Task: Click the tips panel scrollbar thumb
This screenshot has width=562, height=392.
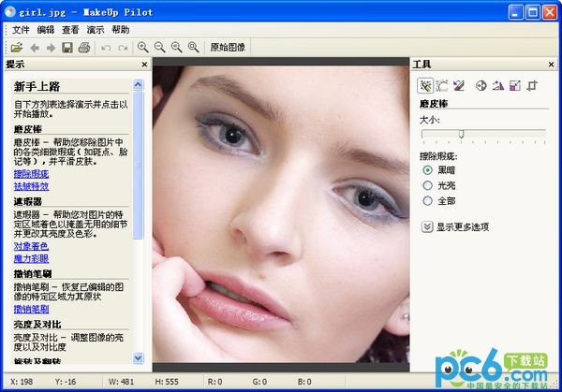Action: tap(138, 165)
